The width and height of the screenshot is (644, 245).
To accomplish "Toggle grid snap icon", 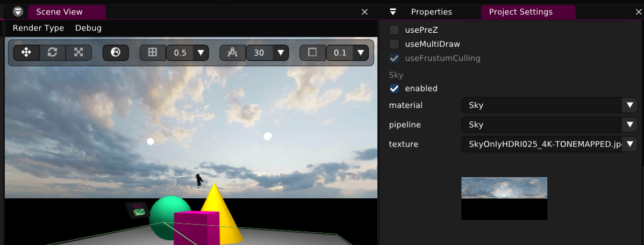I will click(x=153, y=53).
